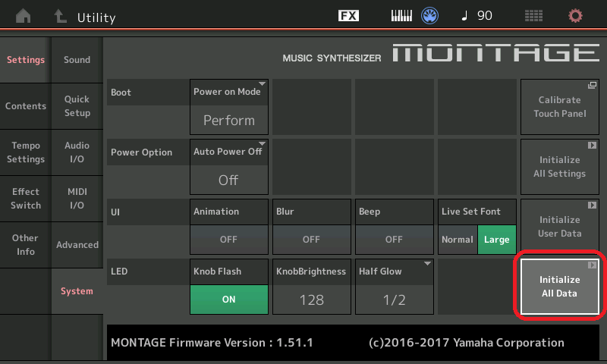Open the Live Set grid icon
The height and width of the screenshot is (364, 607).
pos(533,16)
